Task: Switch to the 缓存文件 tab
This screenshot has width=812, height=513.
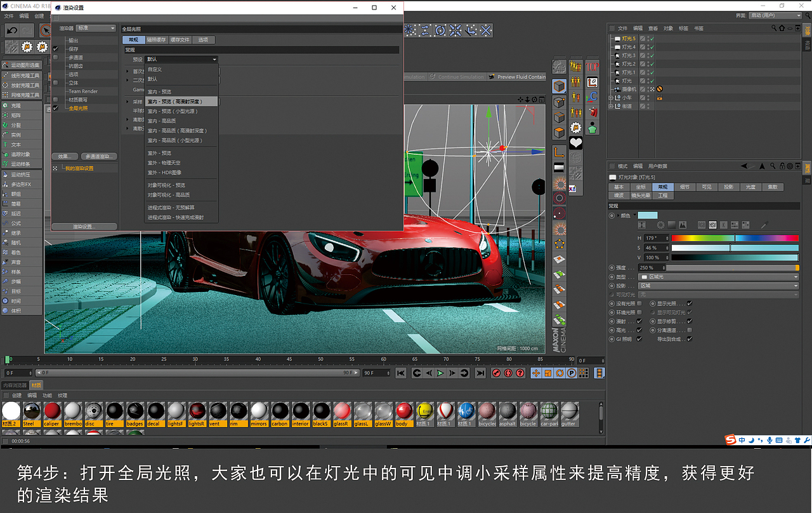Action: point(180,40)
